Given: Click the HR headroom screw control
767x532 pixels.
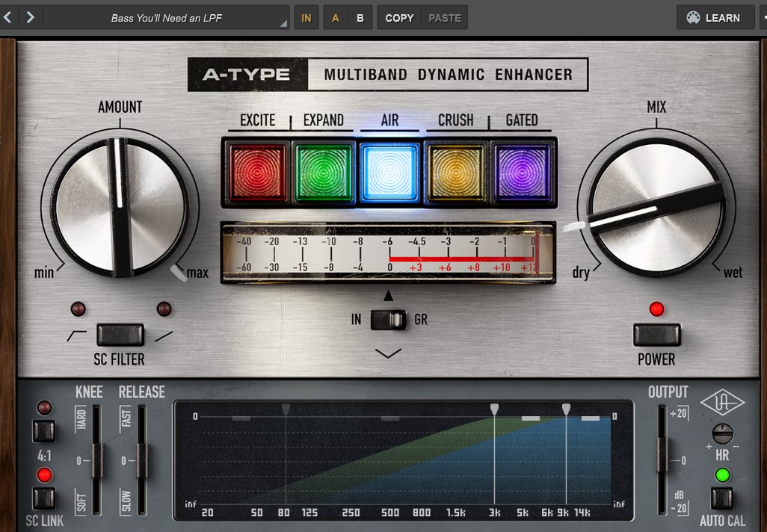Looking at the screenshot, I should tap(722, 433).
